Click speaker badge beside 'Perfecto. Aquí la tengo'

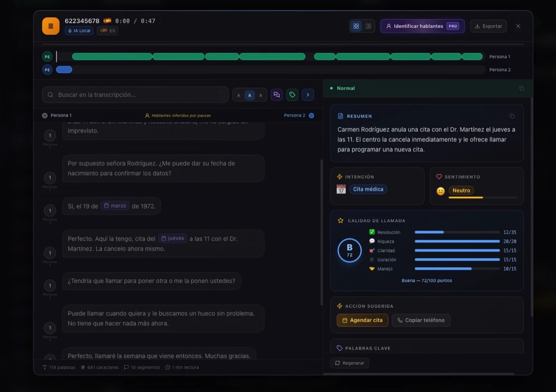(x=50, y=253)
